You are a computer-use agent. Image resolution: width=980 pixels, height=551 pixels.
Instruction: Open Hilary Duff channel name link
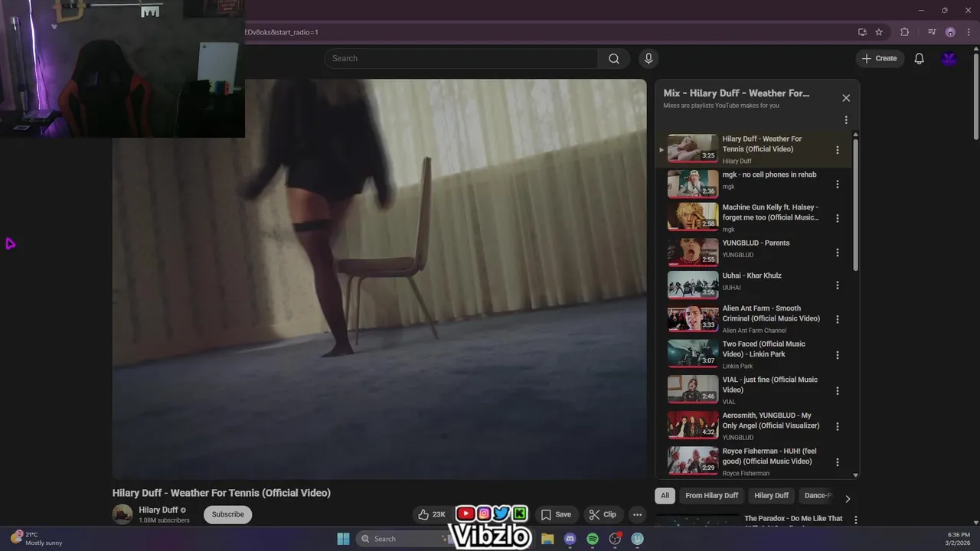158,510
